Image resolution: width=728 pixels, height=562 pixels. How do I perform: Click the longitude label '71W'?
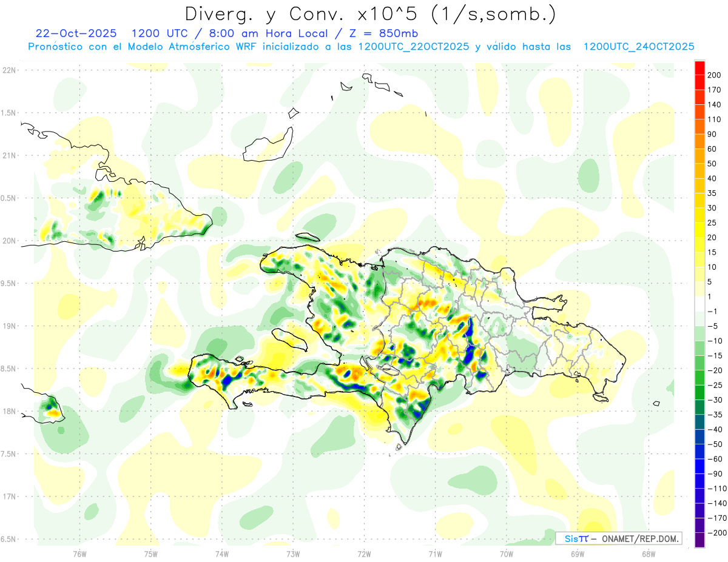pyautogui.click(x=435, y=554)
